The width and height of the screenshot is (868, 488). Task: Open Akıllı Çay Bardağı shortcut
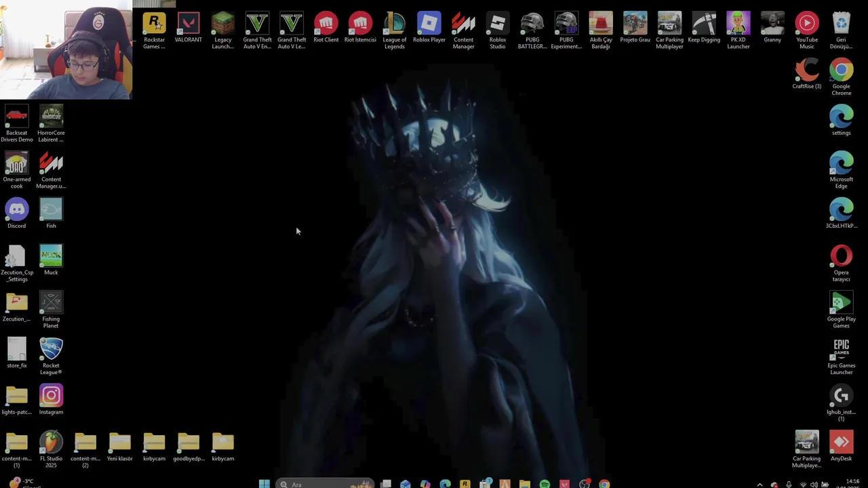(601, 30)
